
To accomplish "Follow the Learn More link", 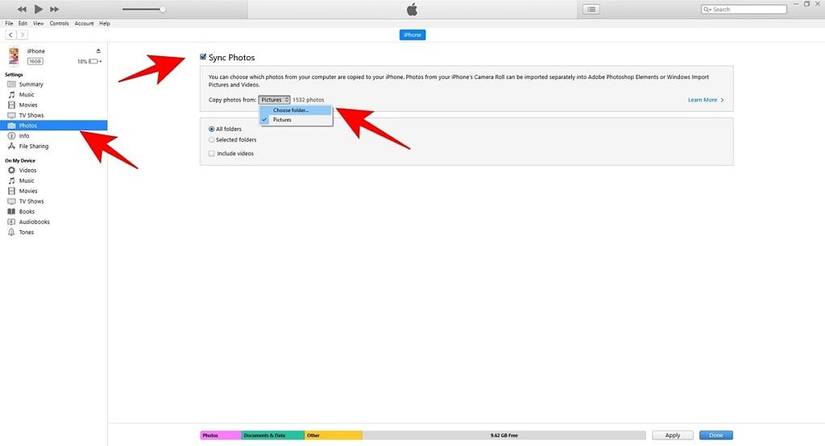I will tap(706, 100).
